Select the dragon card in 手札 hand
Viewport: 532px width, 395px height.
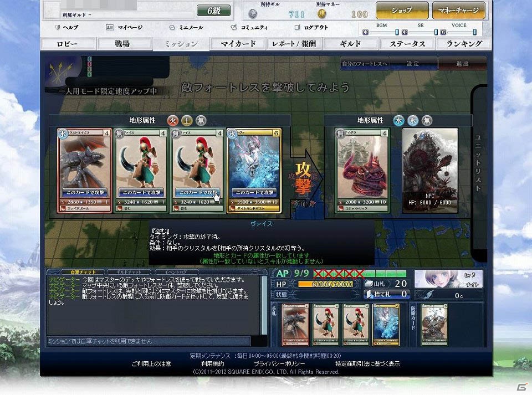[295, 325]
